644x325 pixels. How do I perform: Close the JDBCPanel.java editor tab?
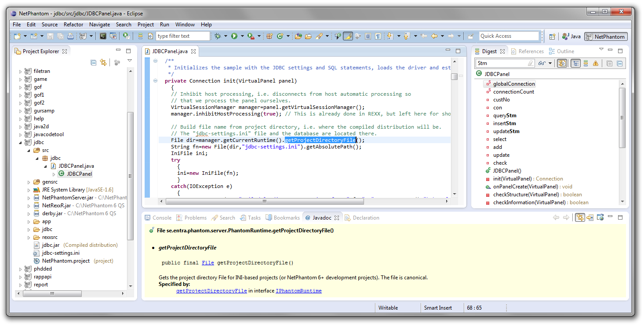pyautogui.click(x=193, y=51)
